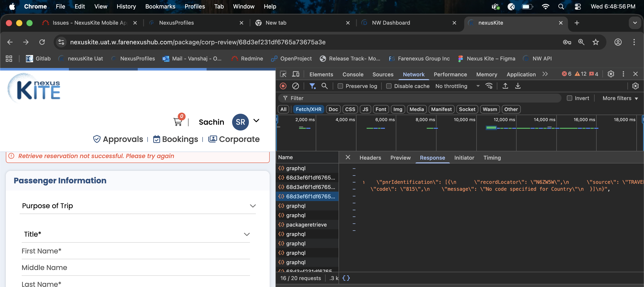Toggle the device toolbar icon
This screenshot has height=287, width=644.
coord(296,74)
